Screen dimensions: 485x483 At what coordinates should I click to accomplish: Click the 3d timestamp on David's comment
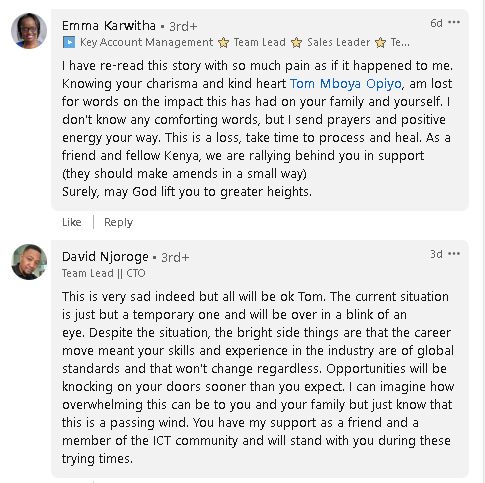436,254
